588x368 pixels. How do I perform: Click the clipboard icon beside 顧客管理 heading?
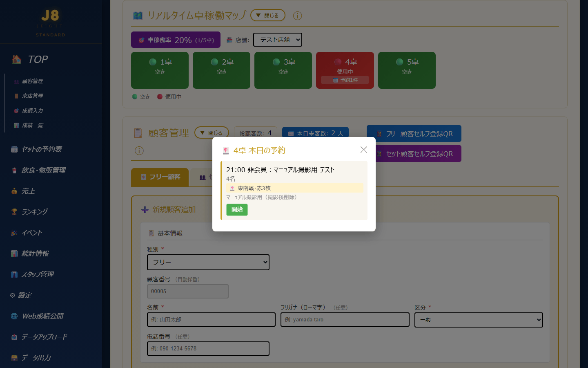point(138,133)
